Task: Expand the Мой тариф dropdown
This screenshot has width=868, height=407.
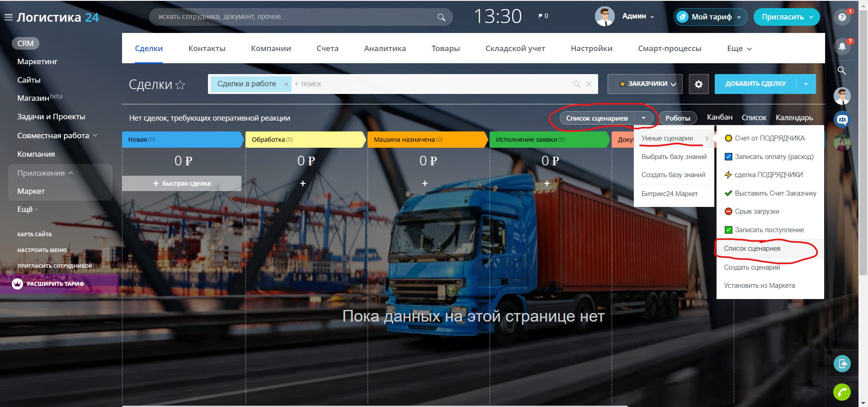Action: (739, 18)
